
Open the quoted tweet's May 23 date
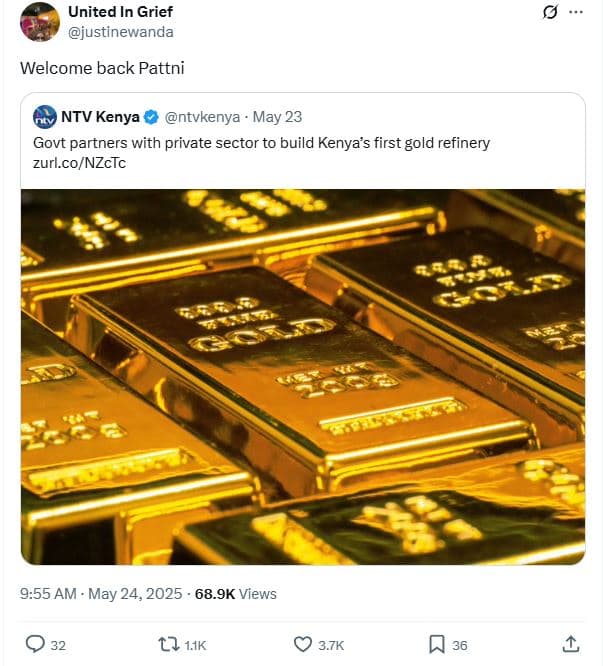coord(280,117)
